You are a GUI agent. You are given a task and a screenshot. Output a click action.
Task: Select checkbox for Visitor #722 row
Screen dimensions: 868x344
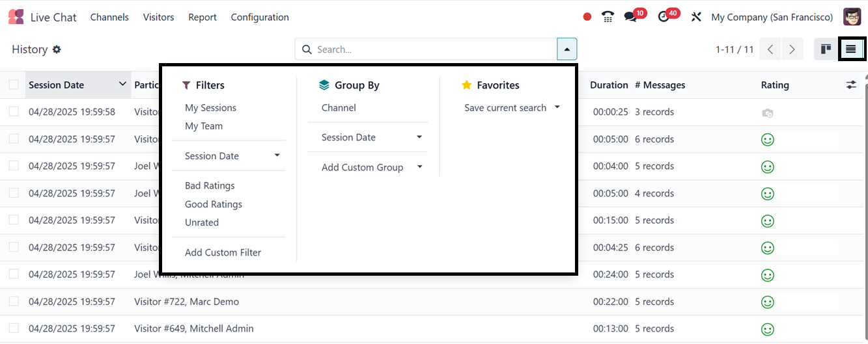coord(14,301)
